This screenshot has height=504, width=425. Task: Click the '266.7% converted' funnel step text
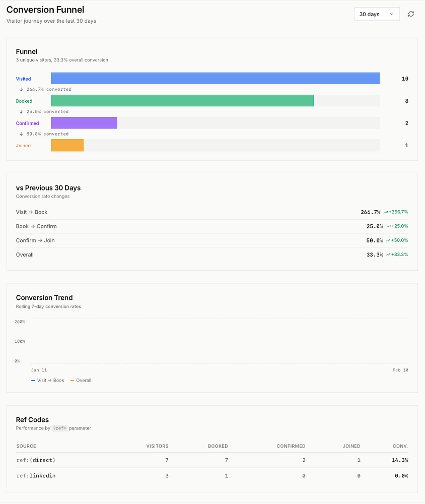49,89
